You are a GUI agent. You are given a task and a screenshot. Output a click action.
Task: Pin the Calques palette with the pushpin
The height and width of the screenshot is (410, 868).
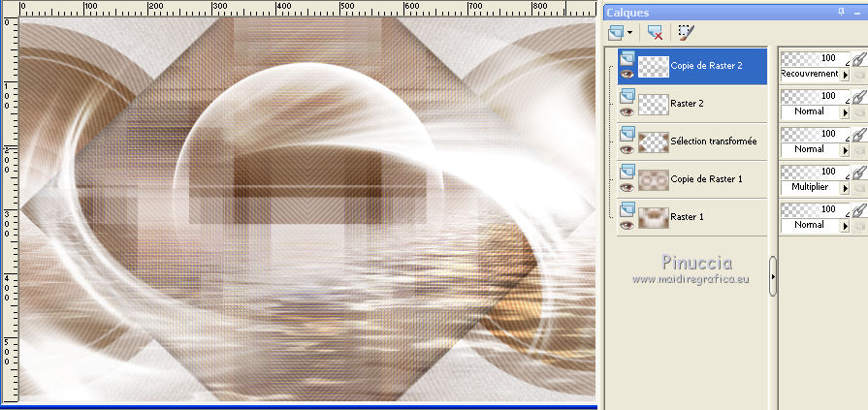(x=842, y=12)
